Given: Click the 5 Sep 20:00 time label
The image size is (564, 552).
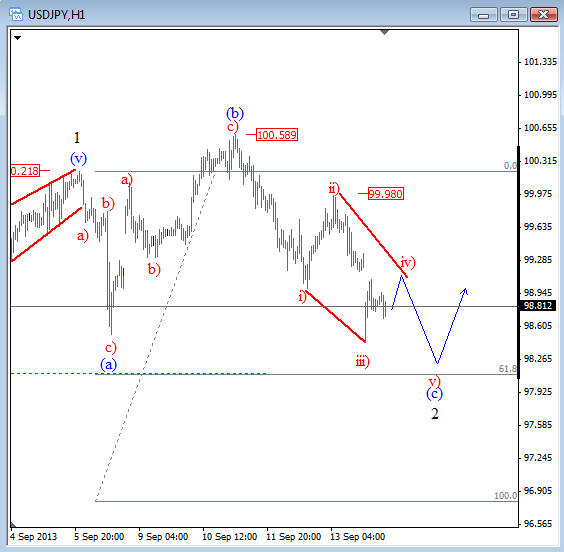Looking at the screenshot, I should [x=99, y=537].
